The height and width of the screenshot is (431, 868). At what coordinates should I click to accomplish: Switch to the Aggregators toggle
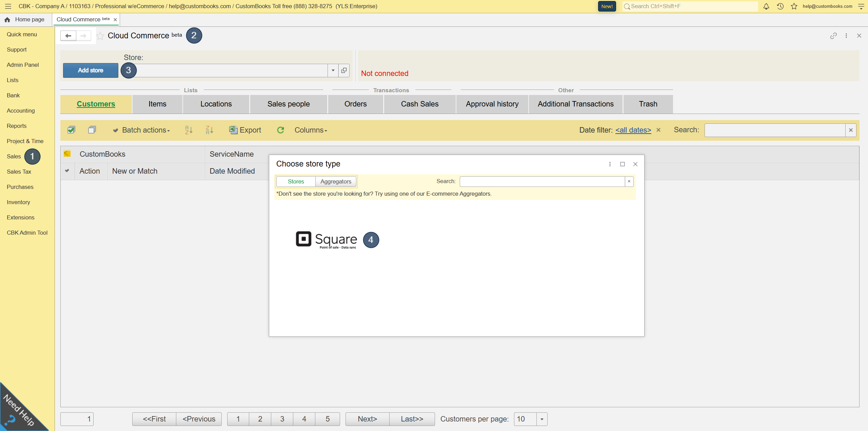[x=336, y=181]
